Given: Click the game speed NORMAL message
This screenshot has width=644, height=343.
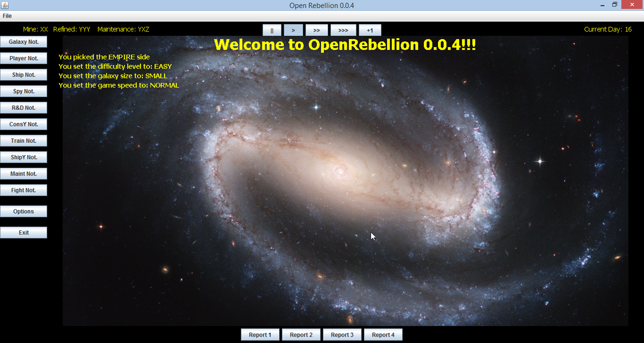Looking at the screenshot, I should pos(119,85).
